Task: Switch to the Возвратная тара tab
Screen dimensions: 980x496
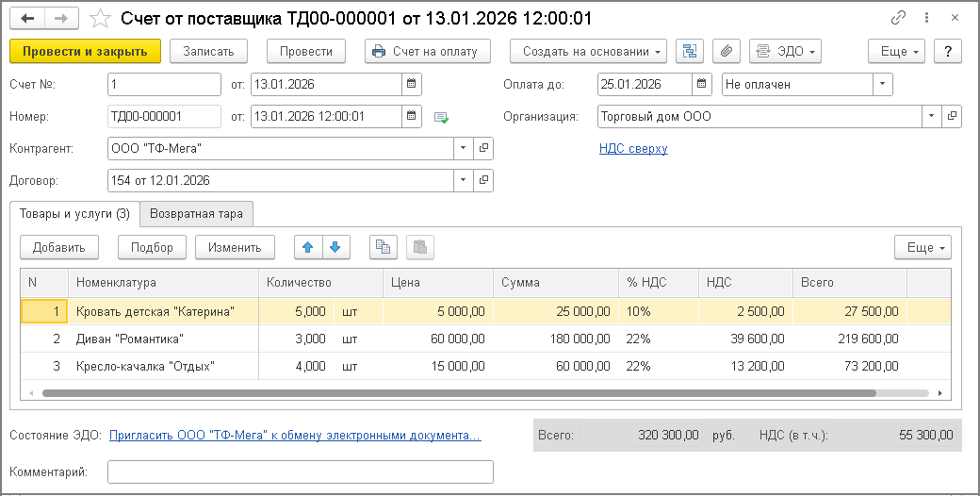Action: pyautogui.click(x=196, y=214)
